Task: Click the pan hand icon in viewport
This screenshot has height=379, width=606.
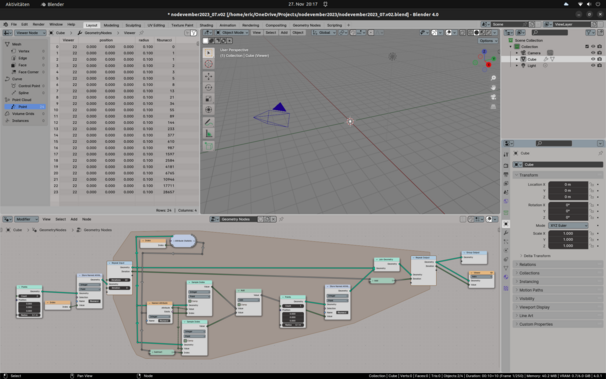Action: click(x=493, y=87)
